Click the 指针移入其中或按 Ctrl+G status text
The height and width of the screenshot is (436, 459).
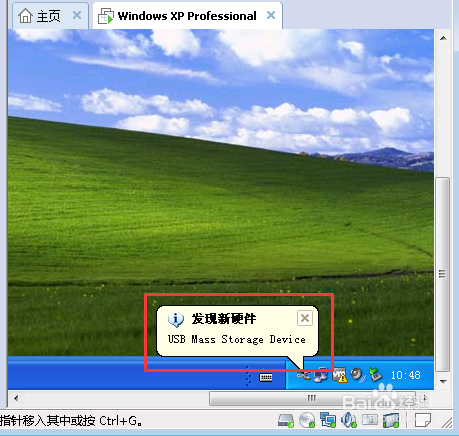pyautogui.click(x=71, y=421)
